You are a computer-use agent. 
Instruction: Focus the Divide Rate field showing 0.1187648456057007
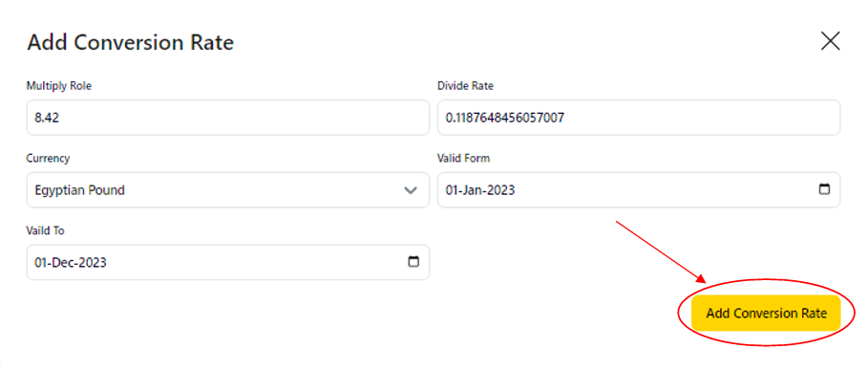(x=639, y=118)
